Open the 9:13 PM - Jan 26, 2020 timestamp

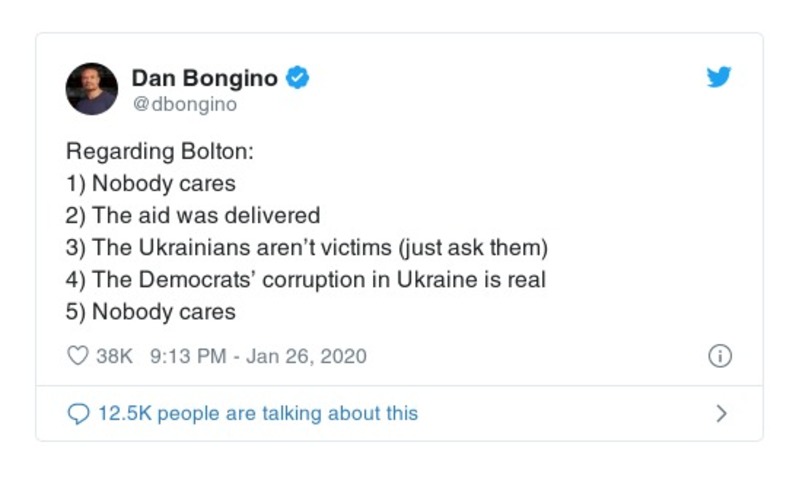(258, 355)
